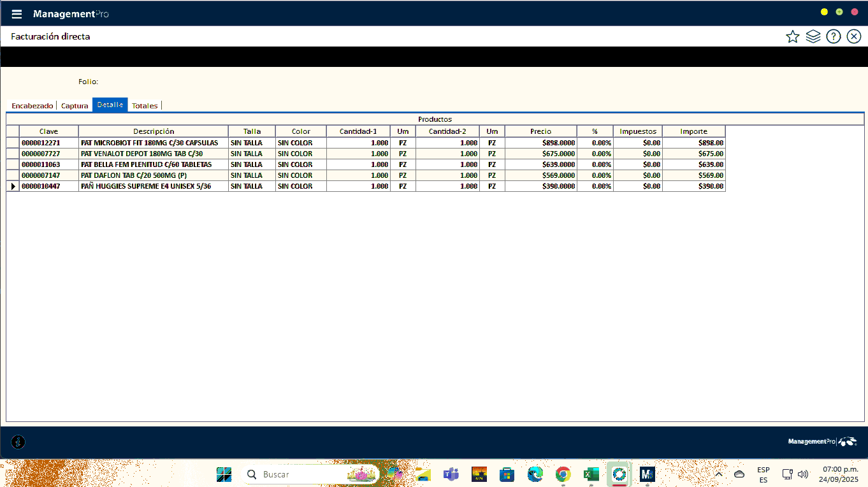Screen dimensions: 868x487
Task: Select row PAT MICROBIOT FIT 180MG capsulas
Action: (x=149, y=143)
